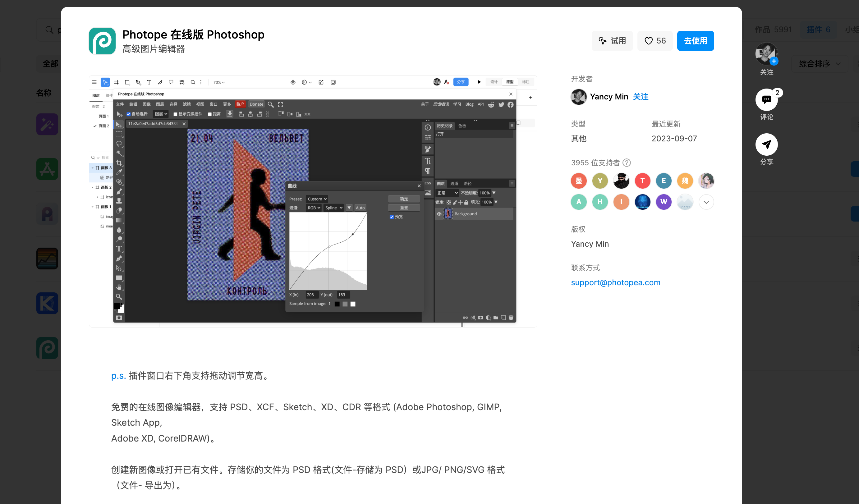Hide the Background layer with the eye icon

[439, 214]
